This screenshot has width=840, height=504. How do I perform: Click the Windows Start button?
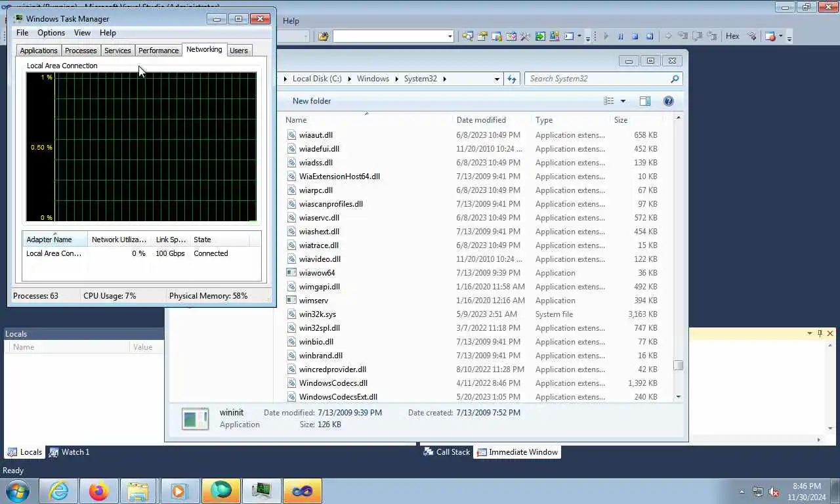[18, 491]
